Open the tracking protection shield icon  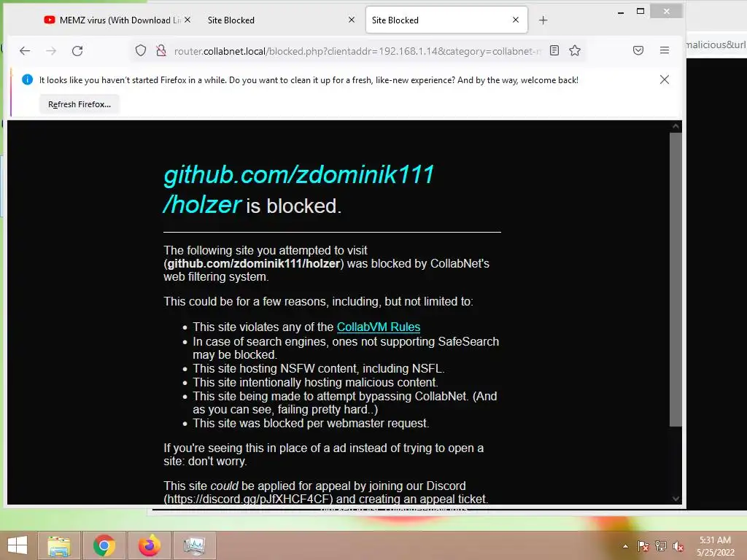pos(141,50)
